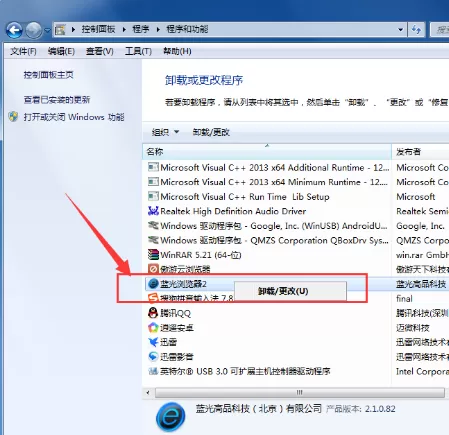Click the refresh button beside address bar
The image size is (449, 435).
click(416, 30)
